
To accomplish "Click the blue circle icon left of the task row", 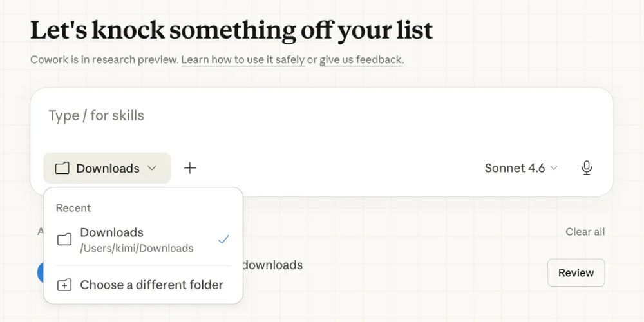I will (x=41, y=272).
